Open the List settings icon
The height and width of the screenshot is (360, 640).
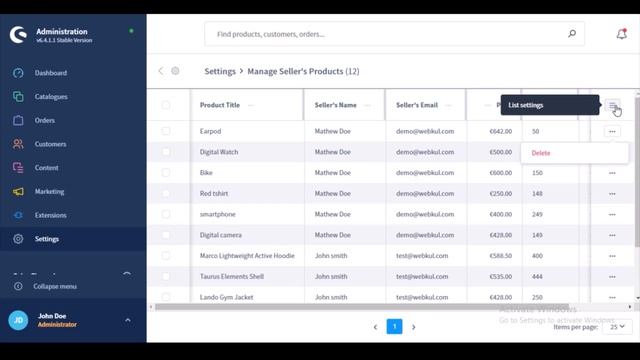point(613,105)
